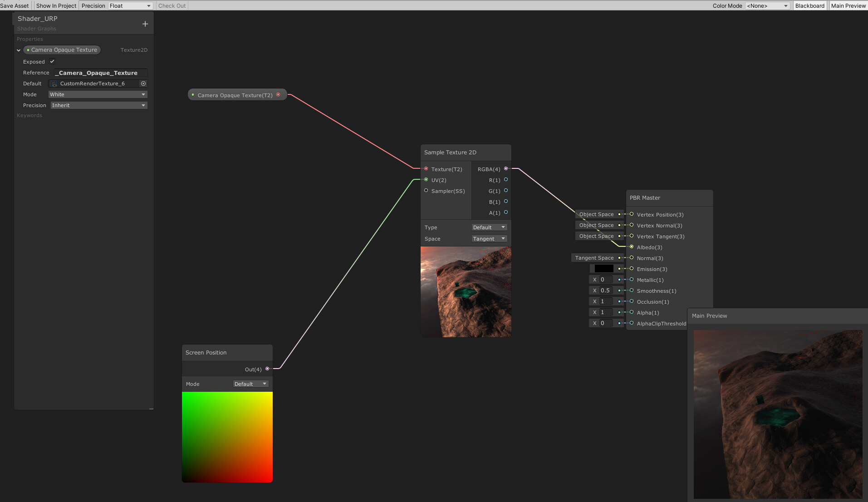Click the plus icon to add a new property
868x502 pixels.
pos(145,23)
